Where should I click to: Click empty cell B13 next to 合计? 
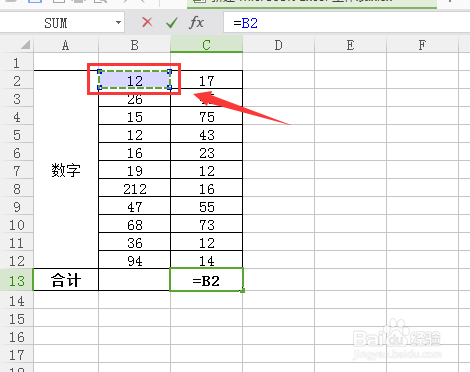click(x=135, y=280)
